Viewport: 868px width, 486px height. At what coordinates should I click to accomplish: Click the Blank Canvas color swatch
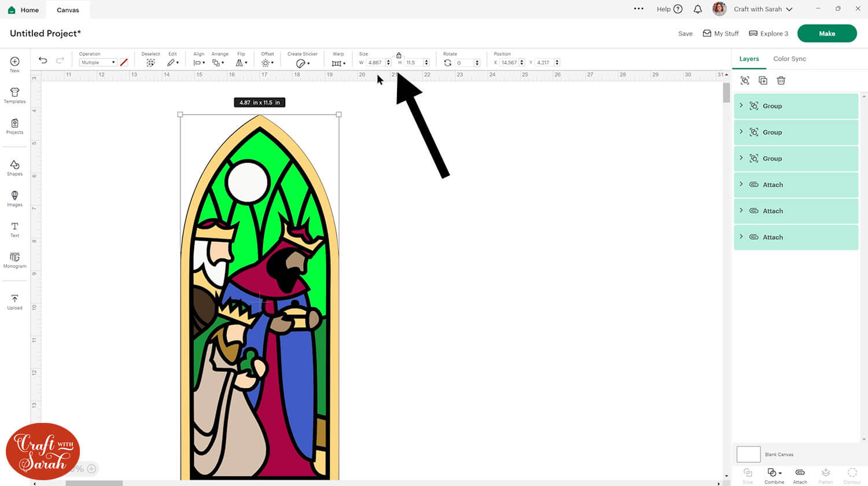[x=748, y=454]
